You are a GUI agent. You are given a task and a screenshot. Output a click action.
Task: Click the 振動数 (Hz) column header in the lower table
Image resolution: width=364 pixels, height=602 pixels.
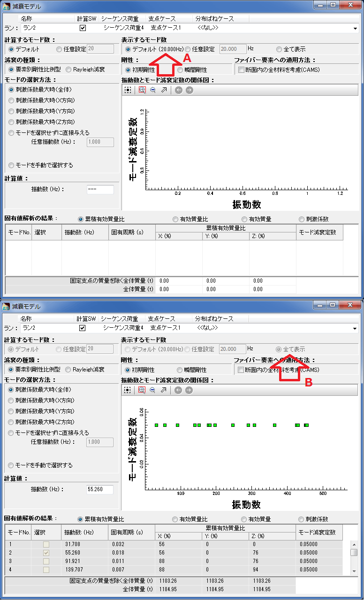pyautogui.click(x=85, y=532)
